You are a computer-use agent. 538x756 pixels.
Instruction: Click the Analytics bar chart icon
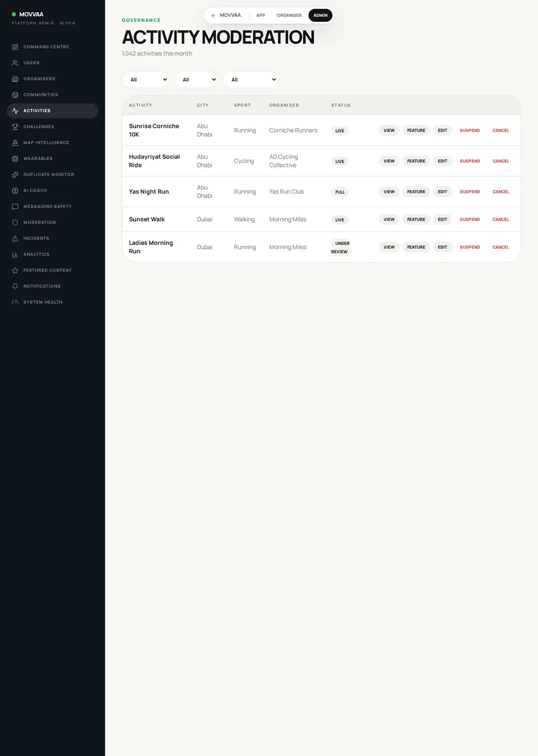[15, 254]
